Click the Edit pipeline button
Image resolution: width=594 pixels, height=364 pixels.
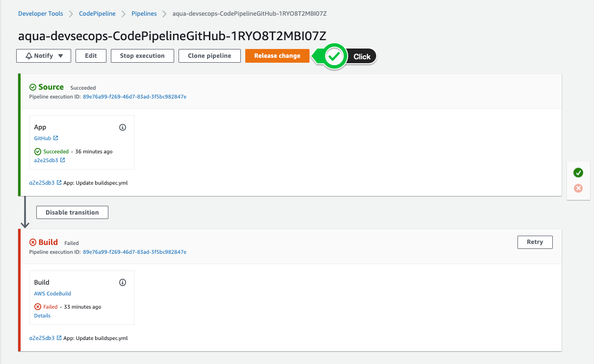91,56
